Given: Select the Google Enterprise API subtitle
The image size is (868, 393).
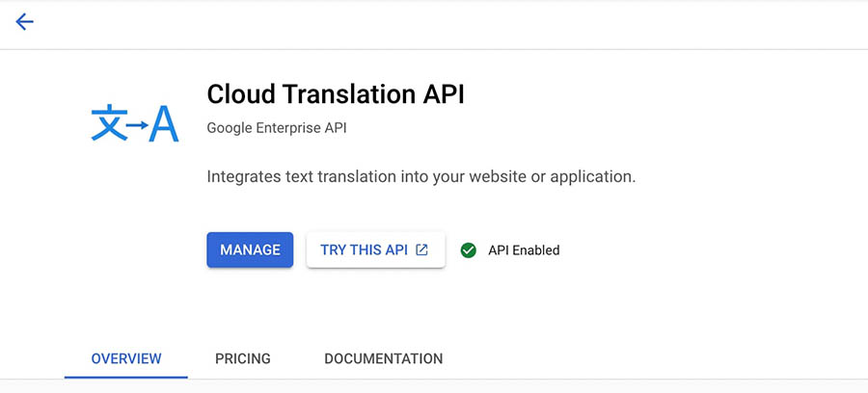Looking at the screenshot, I should tap(277, 128).
